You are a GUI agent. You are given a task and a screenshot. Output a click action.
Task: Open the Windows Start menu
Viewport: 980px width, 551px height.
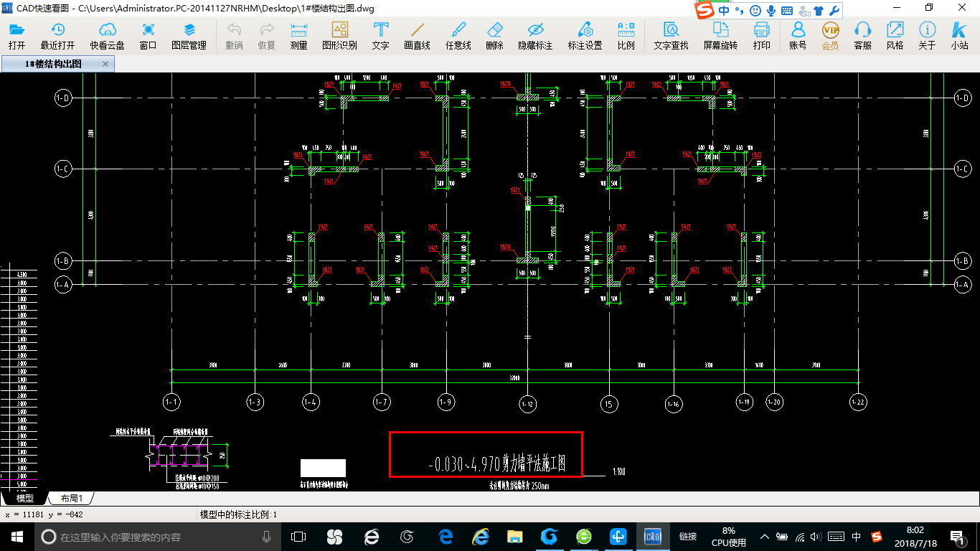click(17, 536)
